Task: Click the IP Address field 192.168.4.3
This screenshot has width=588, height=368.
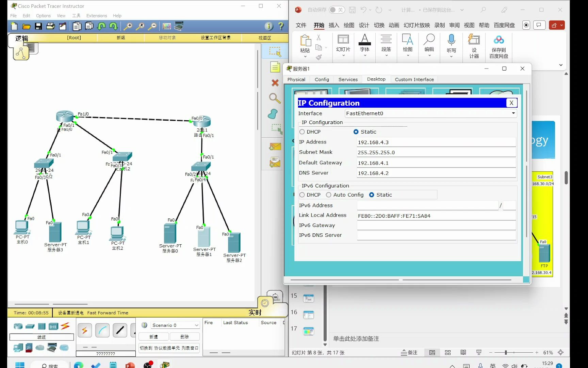Action: pyautogui.click(x=436, y=142)
